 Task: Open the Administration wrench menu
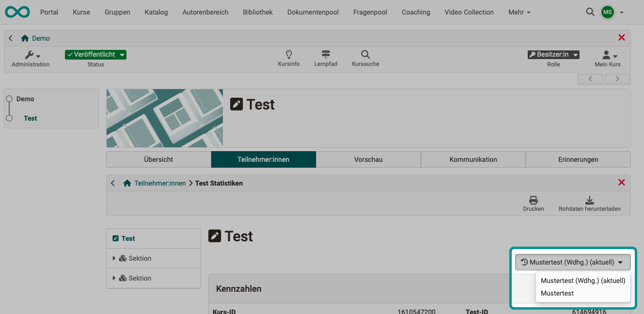(32, 55)
